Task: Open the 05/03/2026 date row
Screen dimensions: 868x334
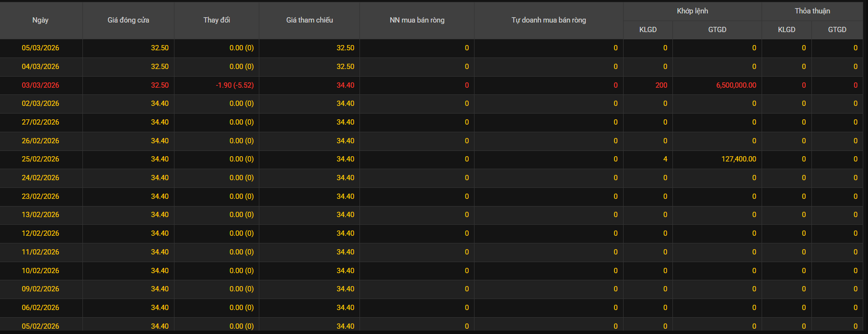Action: coord(41,48)
